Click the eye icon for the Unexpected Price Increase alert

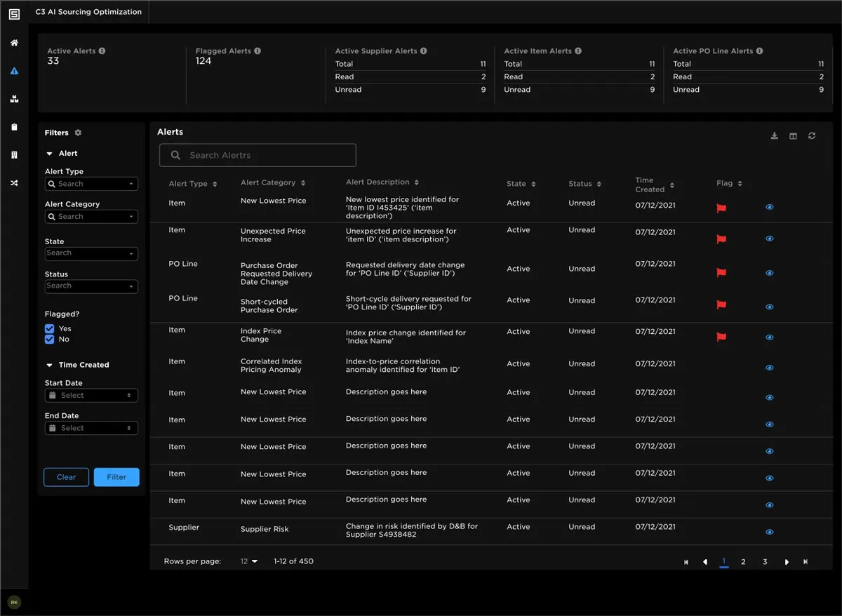point(770,239)
